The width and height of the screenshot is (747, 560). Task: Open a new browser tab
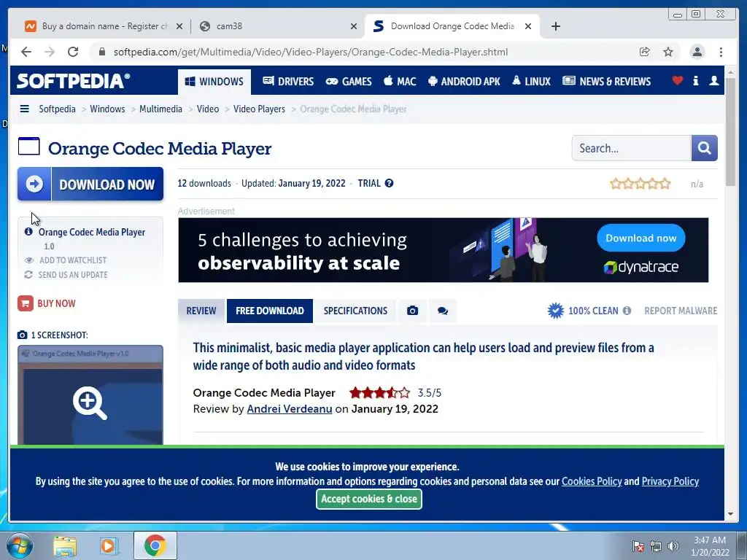point(555,26)
